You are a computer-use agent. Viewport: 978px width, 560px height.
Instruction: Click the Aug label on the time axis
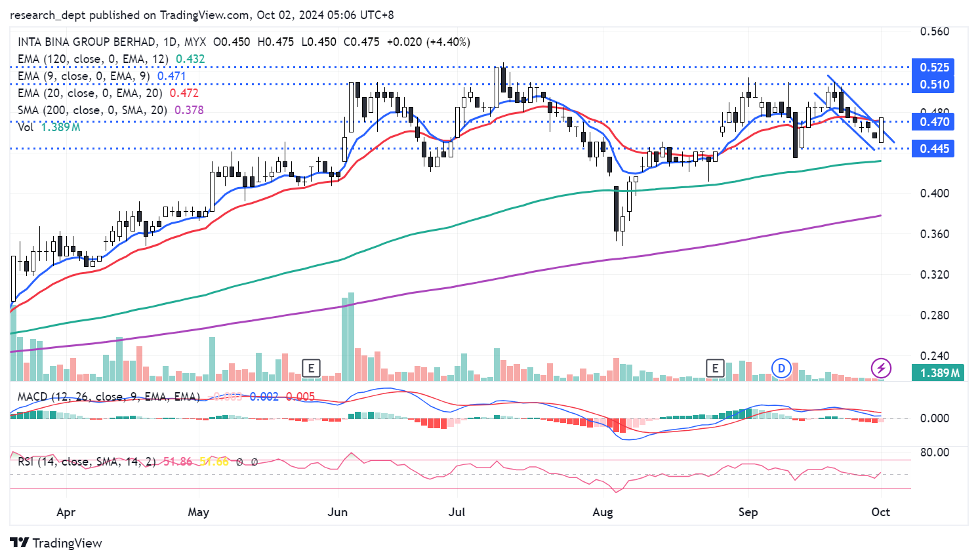[x=602, y=512]
